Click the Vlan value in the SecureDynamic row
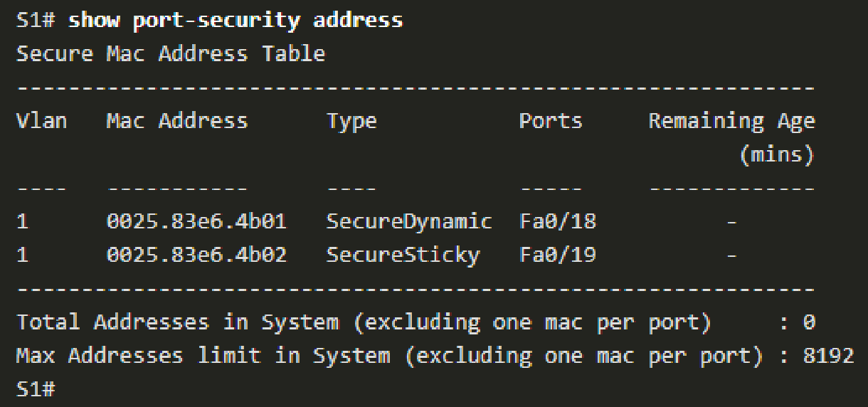The width and height of the screenshot is (868, 407). [x=22, y=222]
